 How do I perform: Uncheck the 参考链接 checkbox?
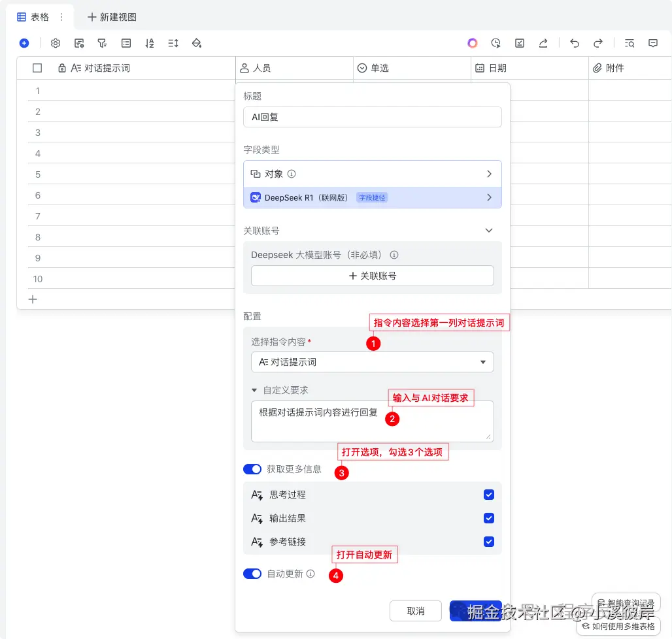point(488,542)
